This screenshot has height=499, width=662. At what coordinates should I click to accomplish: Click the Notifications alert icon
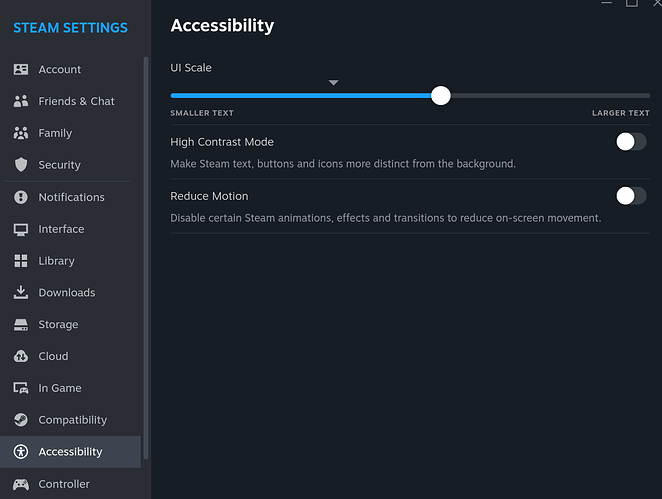[20, 197]
